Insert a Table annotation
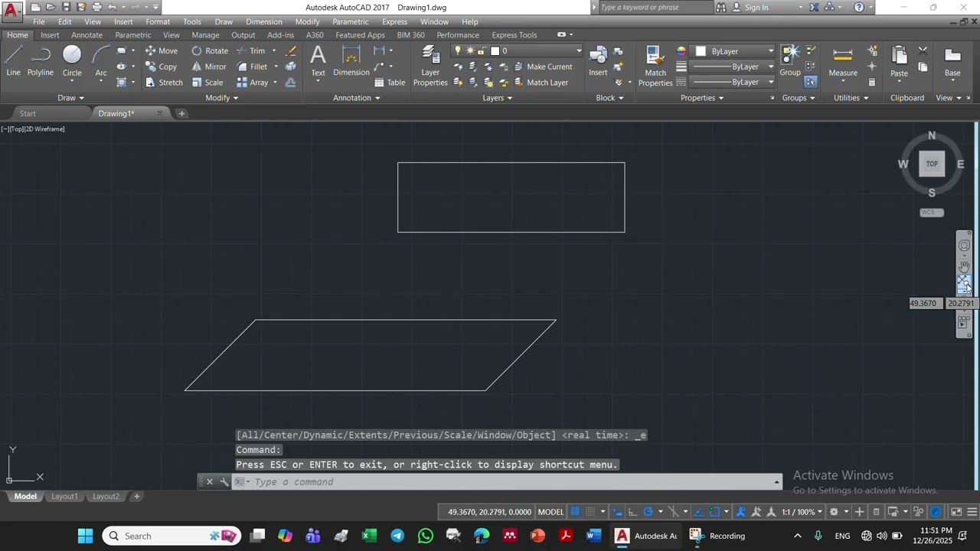 coord(389,83)
